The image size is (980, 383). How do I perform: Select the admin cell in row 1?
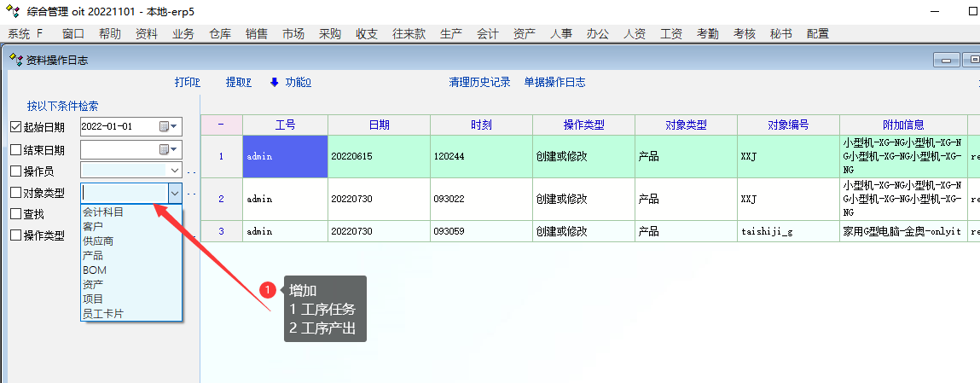click(285, 157)
